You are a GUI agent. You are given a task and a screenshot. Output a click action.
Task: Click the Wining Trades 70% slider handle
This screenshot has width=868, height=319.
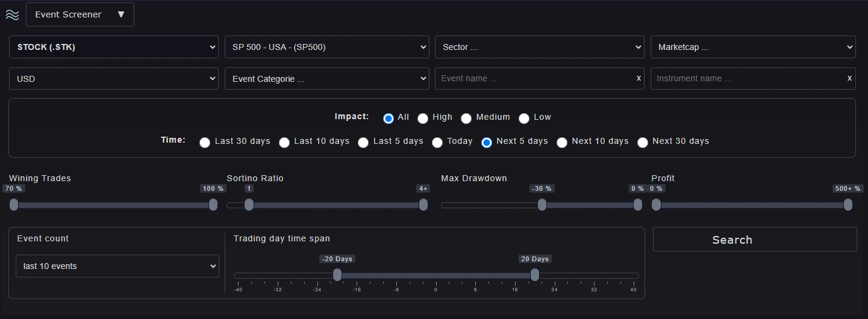tap(14, 205)
